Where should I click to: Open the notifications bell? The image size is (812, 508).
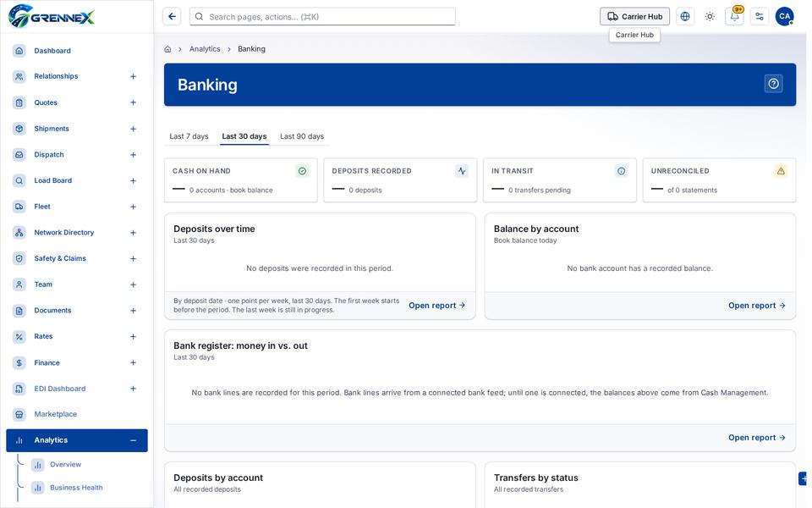pos(734,17)
